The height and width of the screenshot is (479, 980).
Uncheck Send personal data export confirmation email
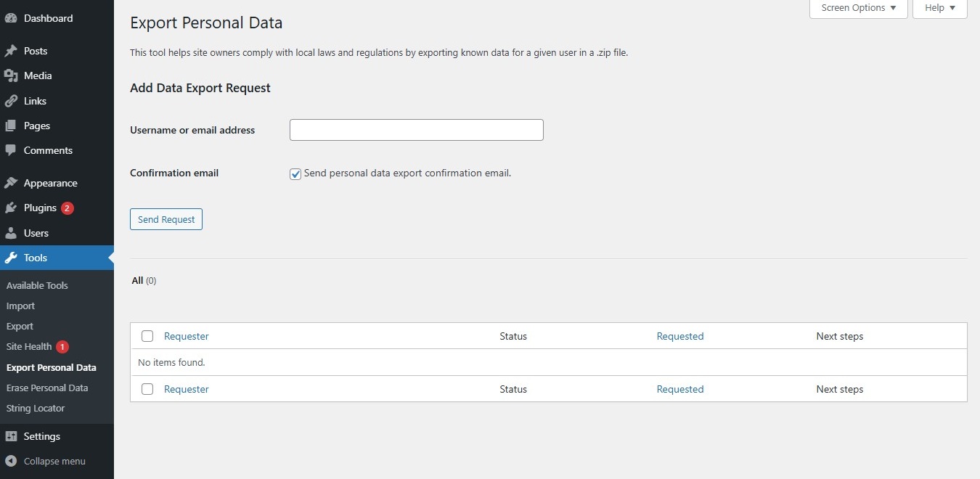click(x=295, y=173)
